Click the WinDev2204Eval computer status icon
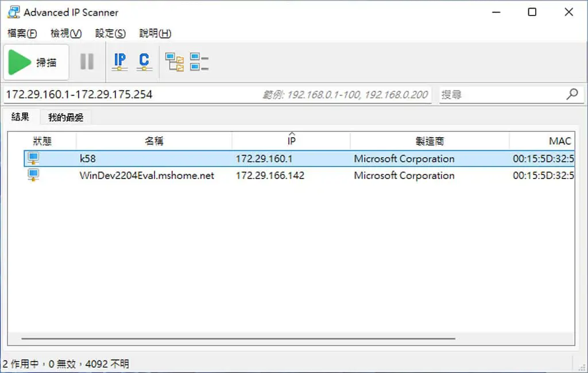588x373 pixels. [x=33, y=175]
